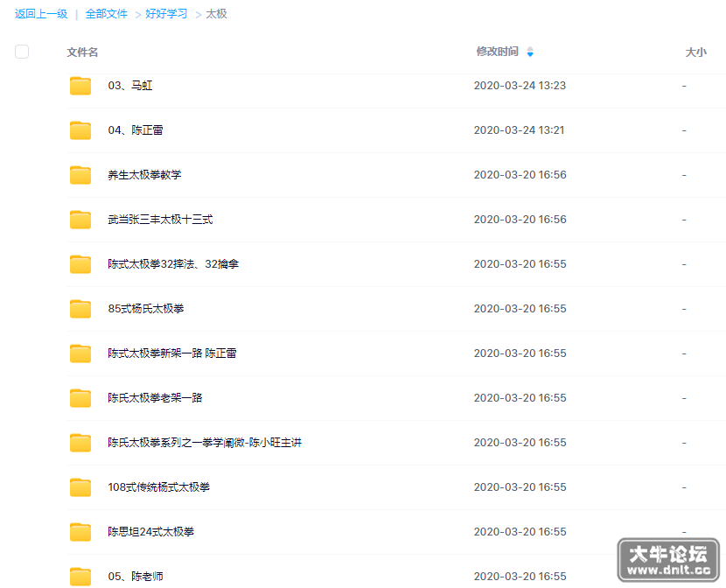Image resolution: width=726 pixels, height=588 pixels.
Task: Click the date 2020-03-24 13:21
Action: coord(519,130)
